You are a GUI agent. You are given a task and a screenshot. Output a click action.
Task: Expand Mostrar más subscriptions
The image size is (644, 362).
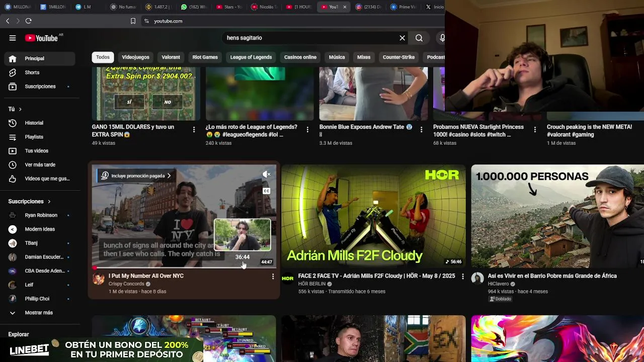click(x=39, y=313)
